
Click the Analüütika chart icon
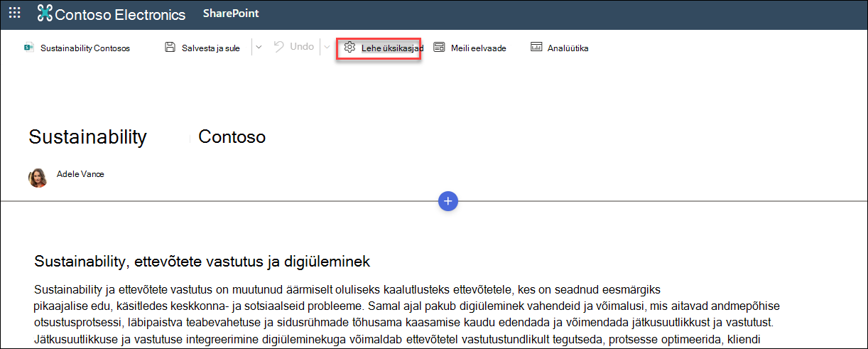click(x=536, y=48)
